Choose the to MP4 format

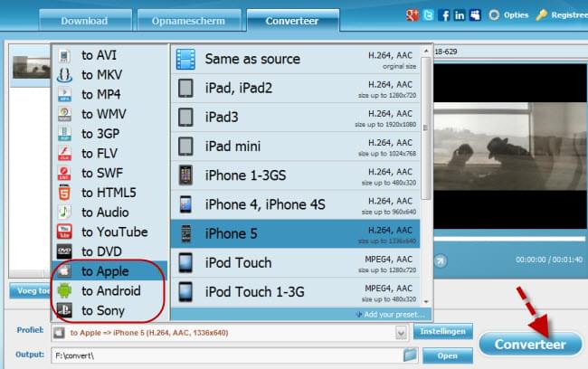[x=109, y=94]
